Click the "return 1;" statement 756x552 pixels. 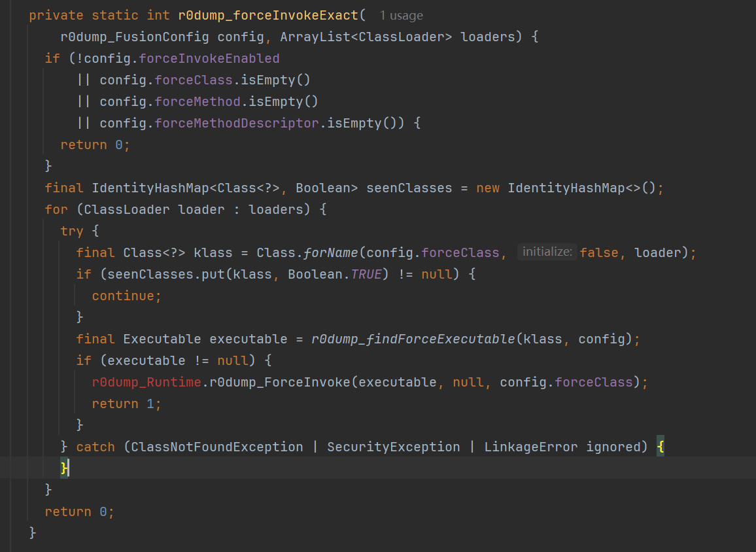pyautogui.click(x=127, y=404)
